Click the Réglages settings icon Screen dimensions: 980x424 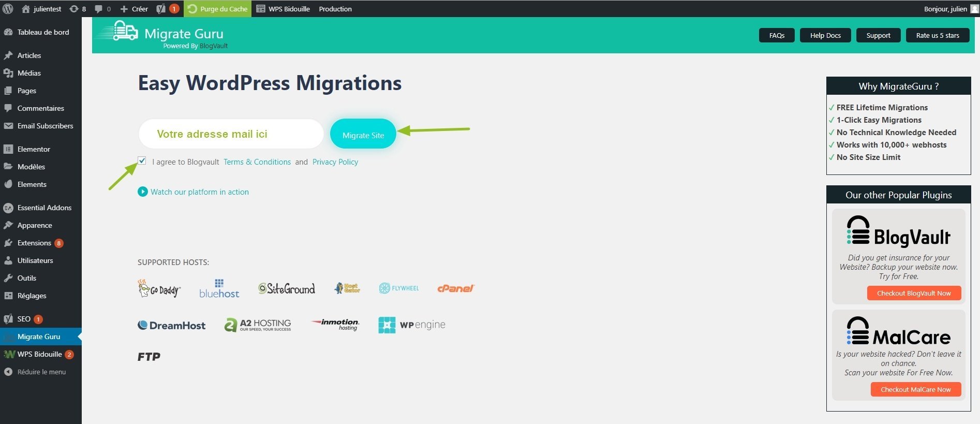pos(8,296)
